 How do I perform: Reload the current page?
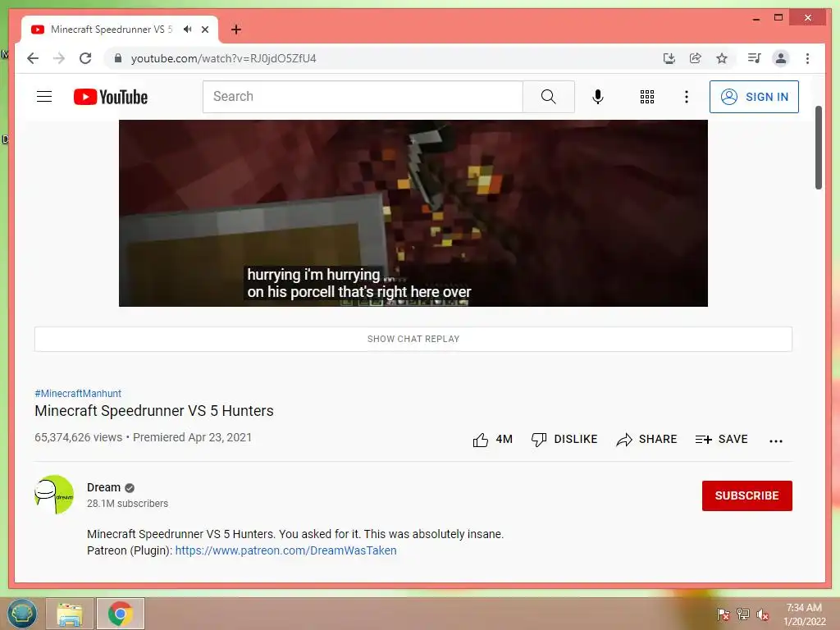(x=85, y=58)
